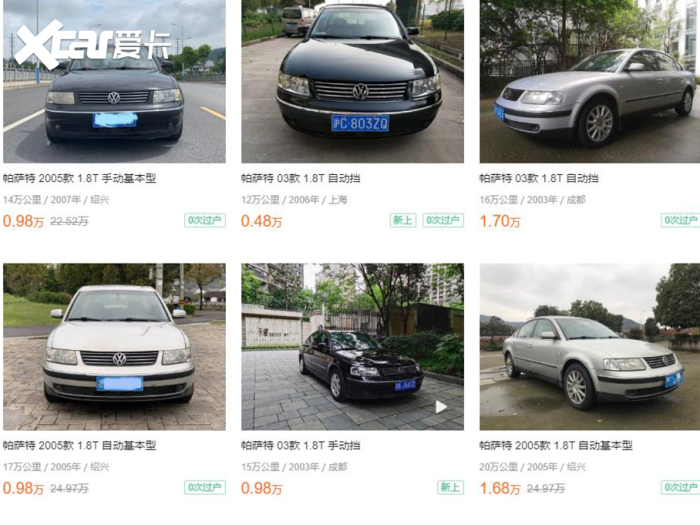Play the video on the black Passat listing

pos(441,407)
